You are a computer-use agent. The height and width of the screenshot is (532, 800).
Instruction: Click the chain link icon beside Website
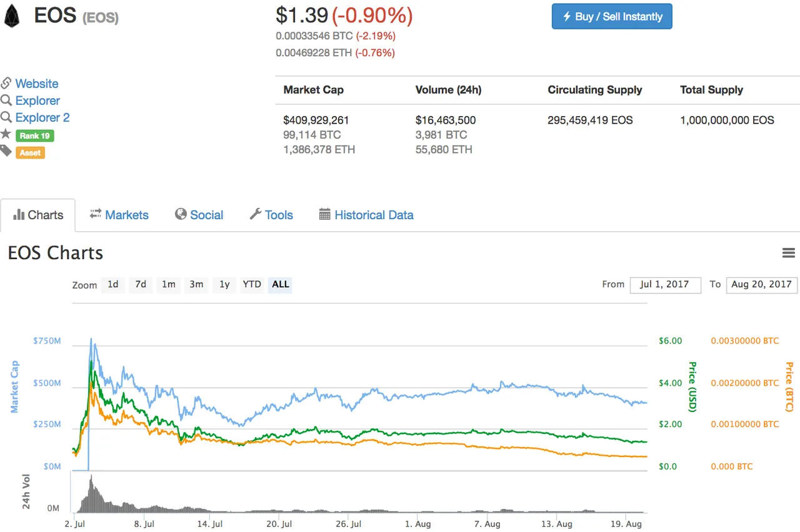click(6, 84)
